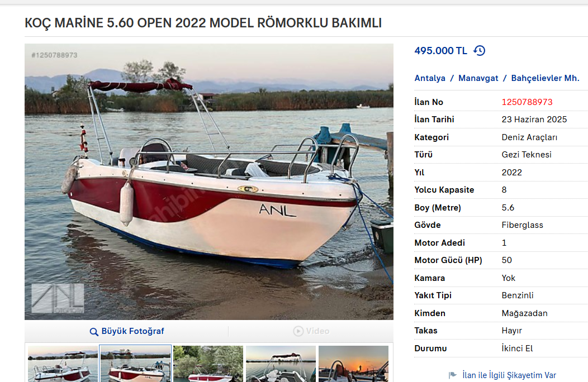
Task: Click the main boat photo
Action: click(x=209, y=182)
